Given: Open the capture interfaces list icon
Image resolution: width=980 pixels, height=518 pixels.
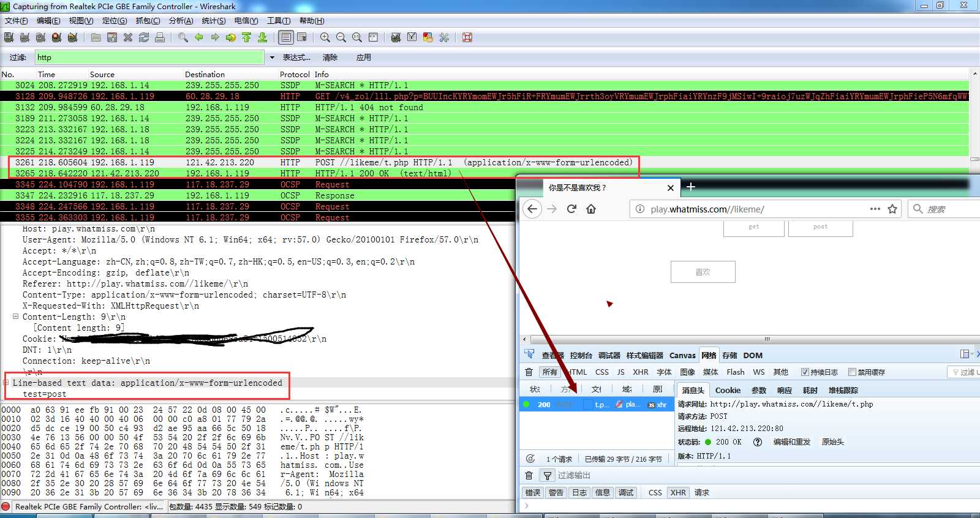Looking at the screenshot, I should click(9, 37).
